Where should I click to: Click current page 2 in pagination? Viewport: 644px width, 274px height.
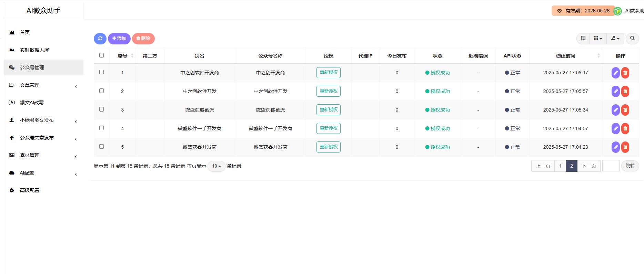point(572,166)
